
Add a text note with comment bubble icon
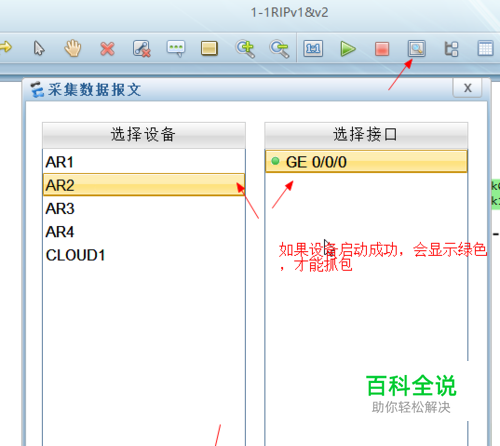coord(176,49)
